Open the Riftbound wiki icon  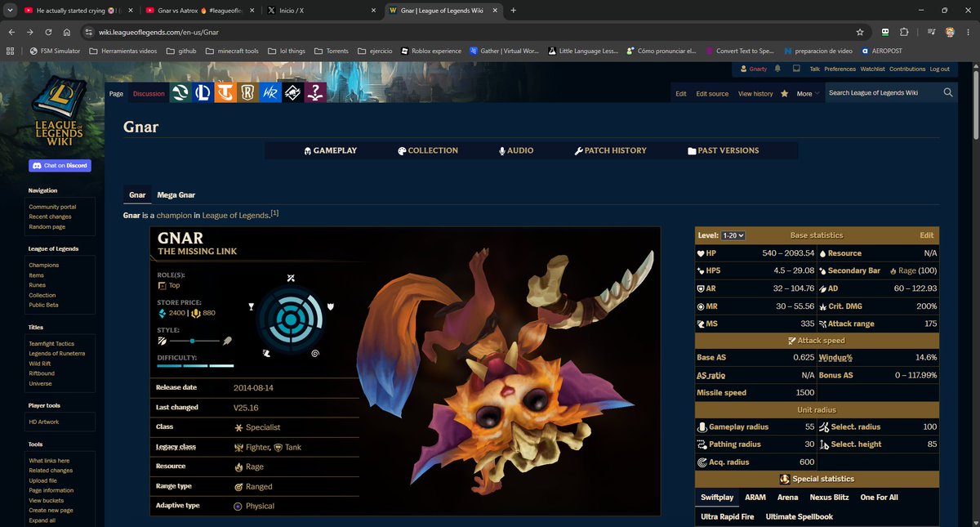293,93
